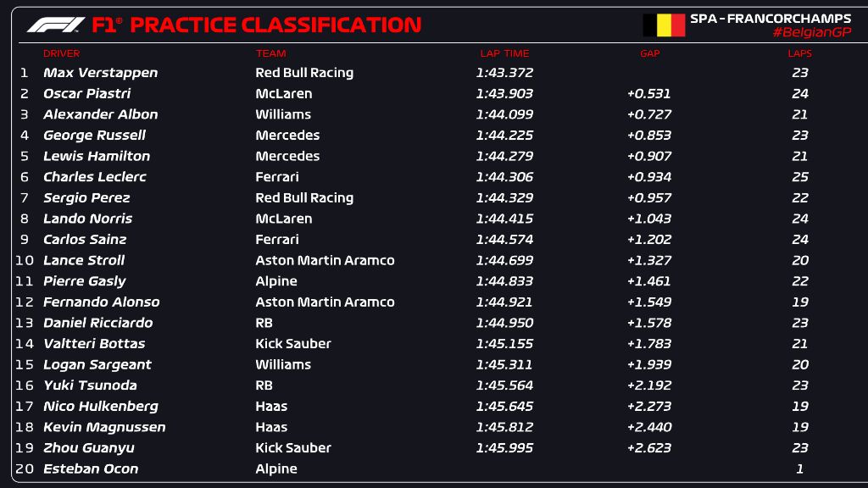Open the #BelgianGP hashtag
The height and width of the screenshot is (488, 868).
coord(811,32)
